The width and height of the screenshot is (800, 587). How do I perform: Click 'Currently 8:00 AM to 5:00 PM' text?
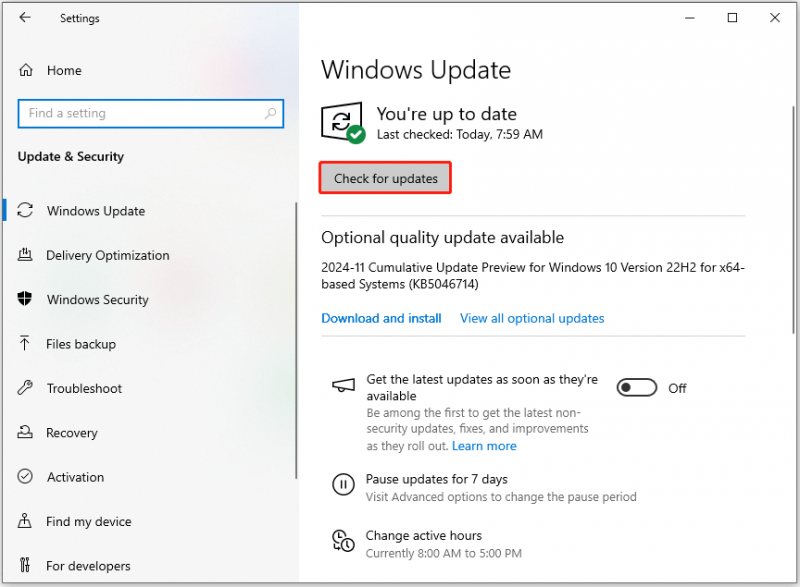443,553
